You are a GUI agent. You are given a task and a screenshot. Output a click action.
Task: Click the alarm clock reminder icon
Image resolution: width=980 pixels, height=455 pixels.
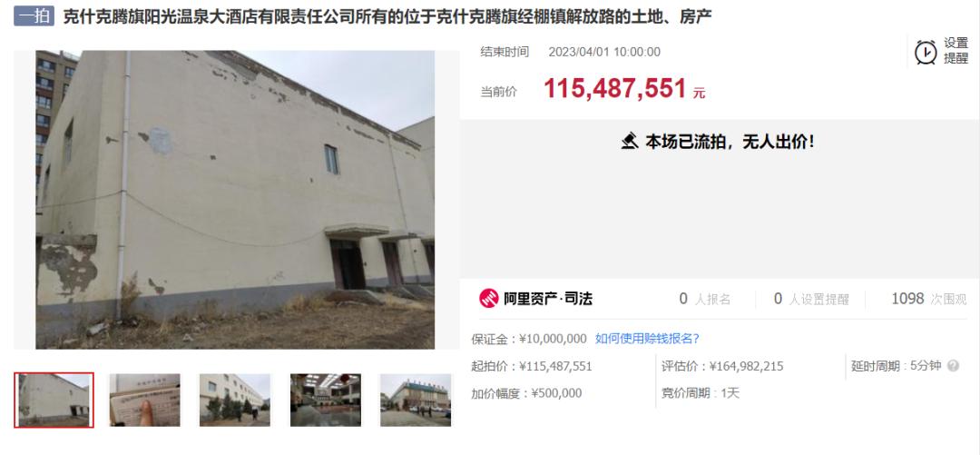[926, 52]
